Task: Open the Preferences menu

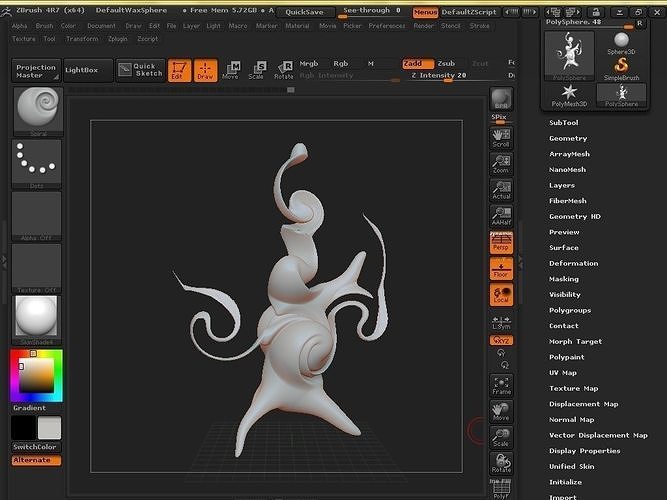Action: coord(387,26)
